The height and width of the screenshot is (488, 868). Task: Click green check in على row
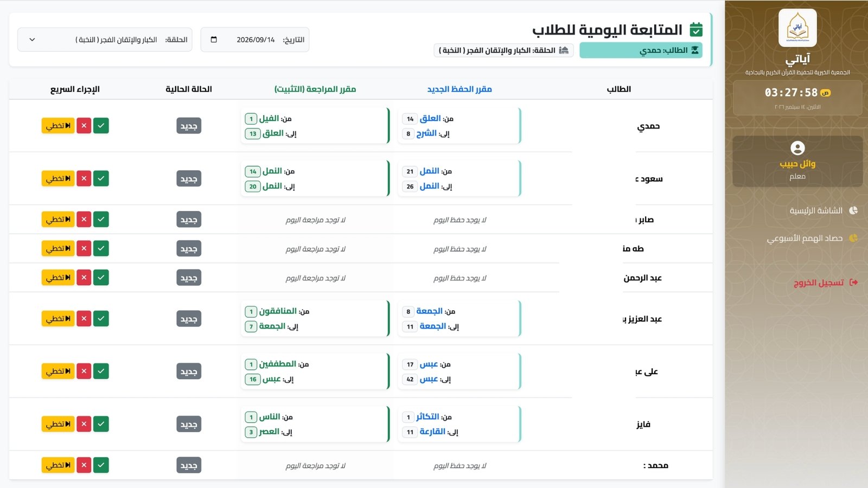[101, 371]
